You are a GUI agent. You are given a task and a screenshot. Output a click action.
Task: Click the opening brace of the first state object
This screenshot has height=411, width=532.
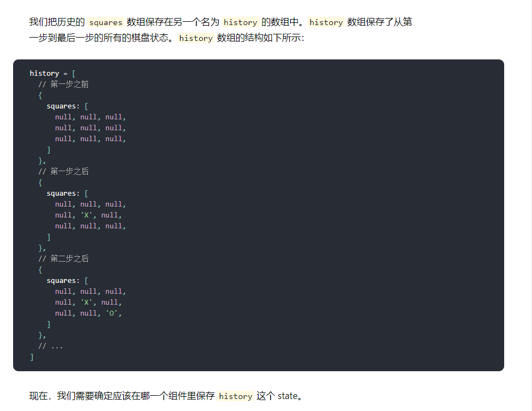(x=40, y=95)
